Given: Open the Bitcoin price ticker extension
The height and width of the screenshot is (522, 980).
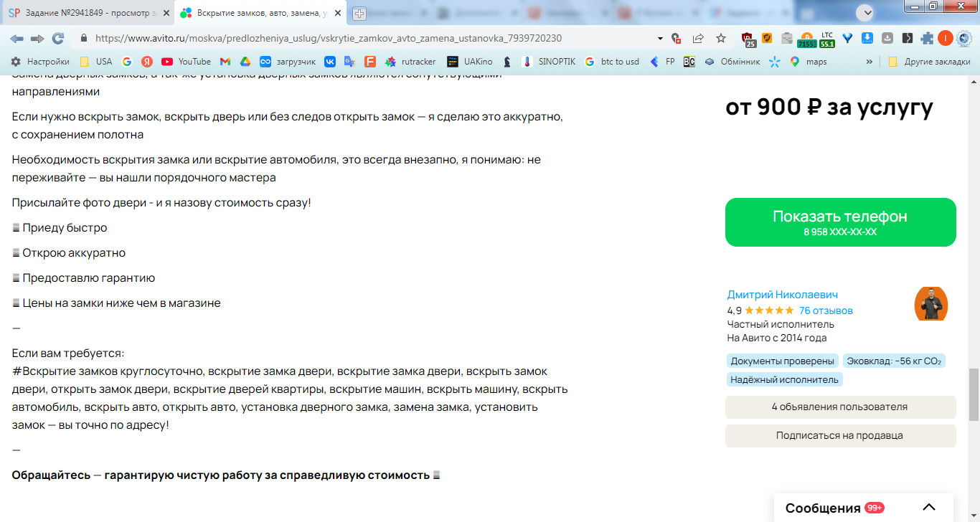Looking at the screenshot, I should pos(806,39).
